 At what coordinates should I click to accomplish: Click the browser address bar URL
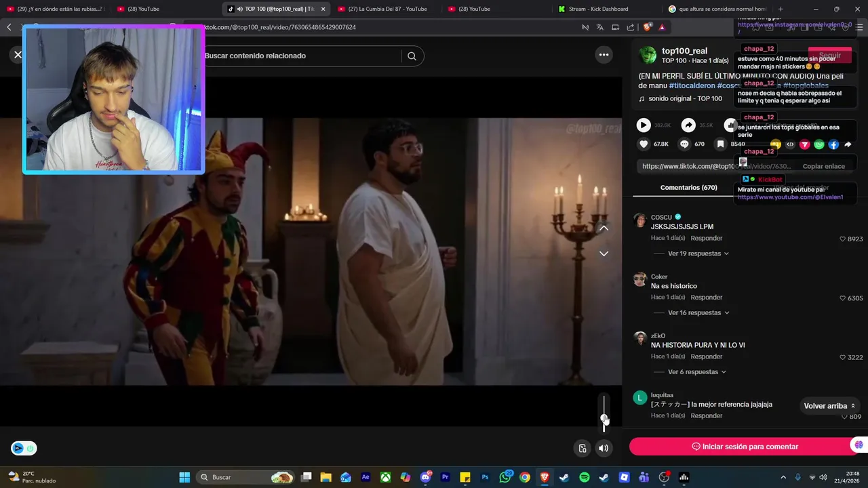[x=278, y=27]
